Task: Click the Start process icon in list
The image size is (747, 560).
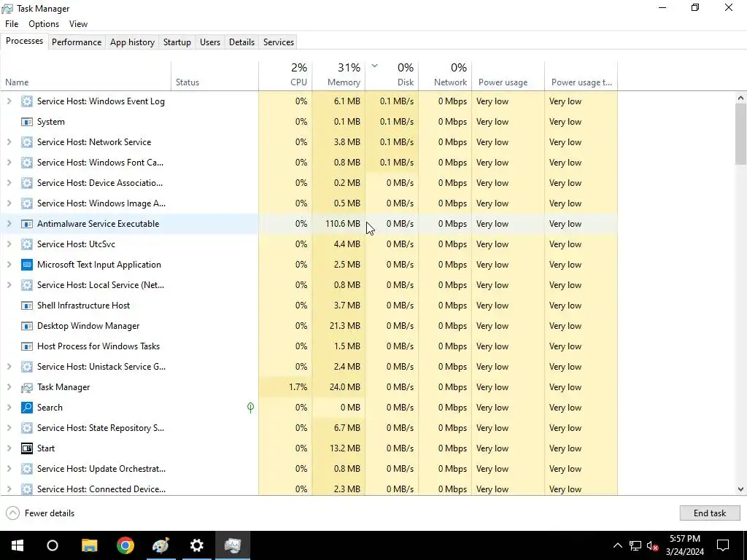Action: coord(27,448)
